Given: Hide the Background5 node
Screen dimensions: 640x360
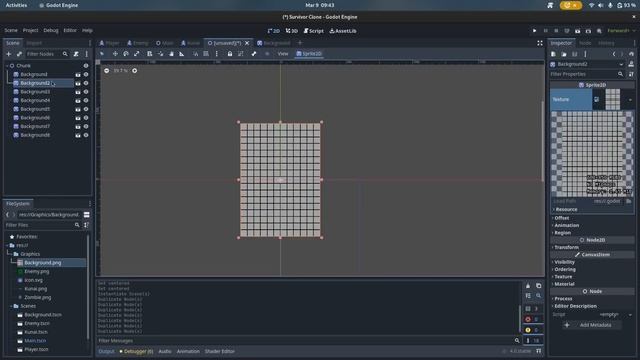Looking at the screenshot, I should [x=86, y=109].
